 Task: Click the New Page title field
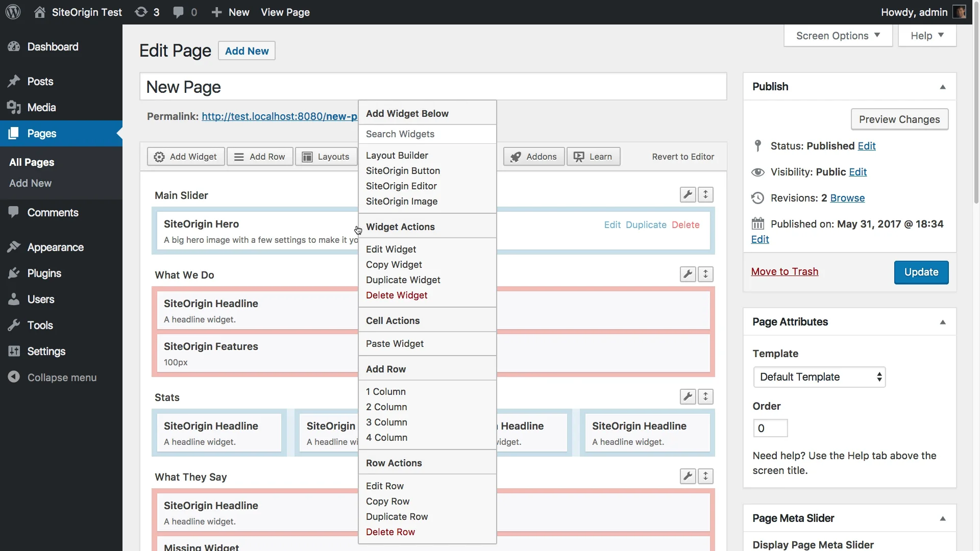pyautogui.click(x=433, y=87)
